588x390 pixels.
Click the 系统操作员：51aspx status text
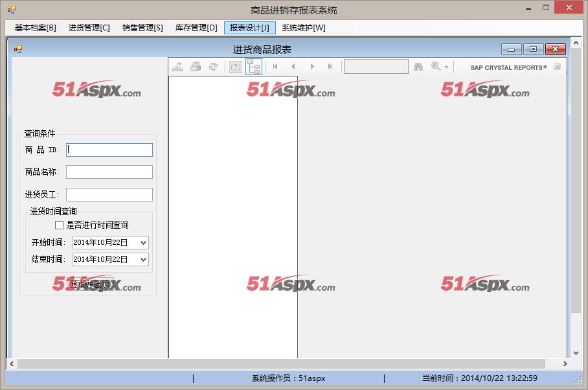pyautogui.click(x=288, y=378)
